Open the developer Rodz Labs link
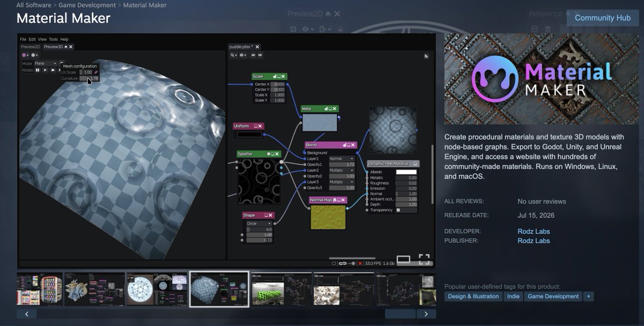Screen dimensions: 644x326 (x=533, y=232)
